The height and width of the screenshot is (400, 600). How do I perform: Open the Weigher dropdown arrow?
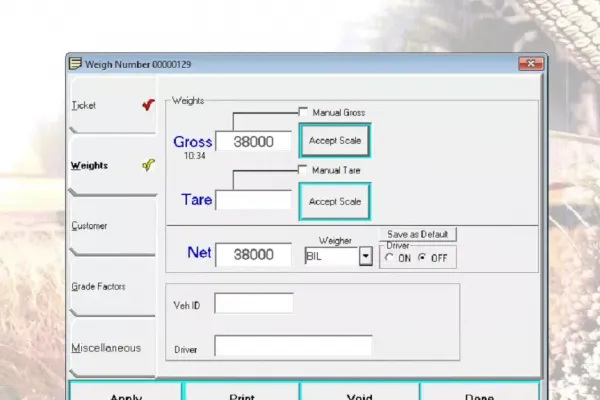coord(366,256)
